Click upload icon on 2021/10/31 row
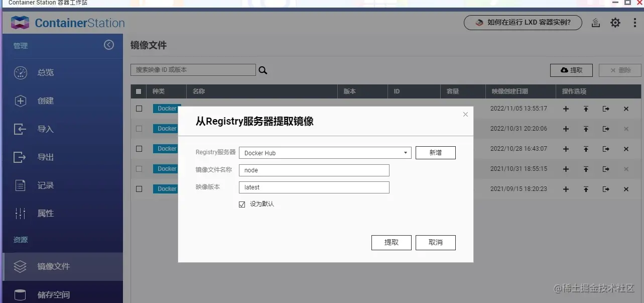 pos(586,169)
